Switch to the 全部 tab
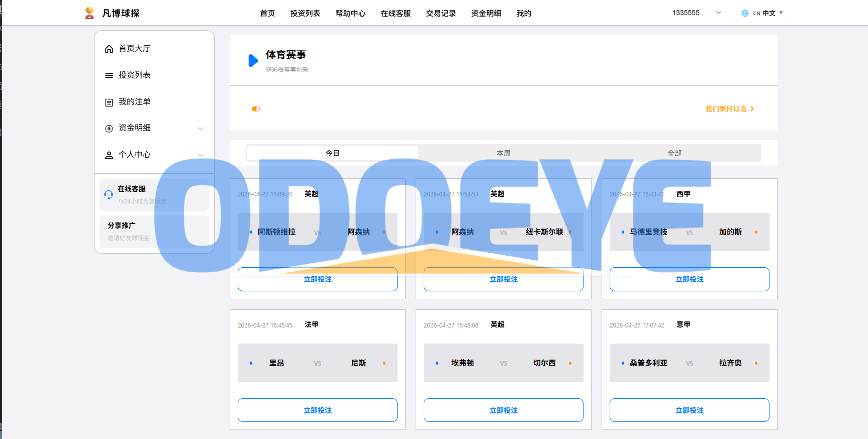The image size is (868, 439). [x=674, y=153]
